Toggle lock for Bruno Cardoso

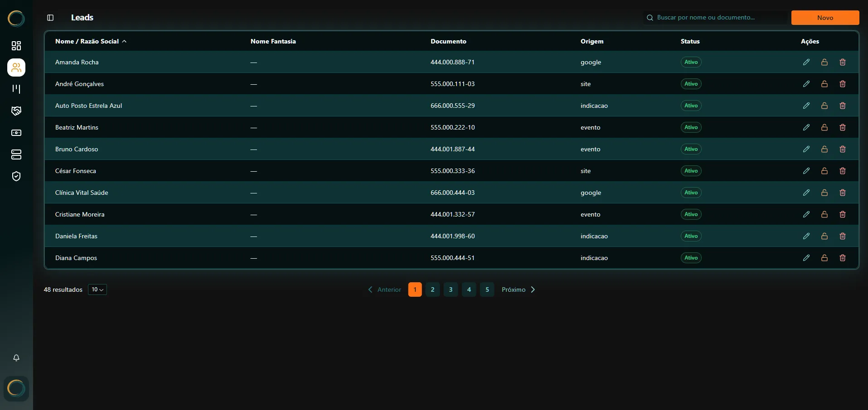click(824, 149)
